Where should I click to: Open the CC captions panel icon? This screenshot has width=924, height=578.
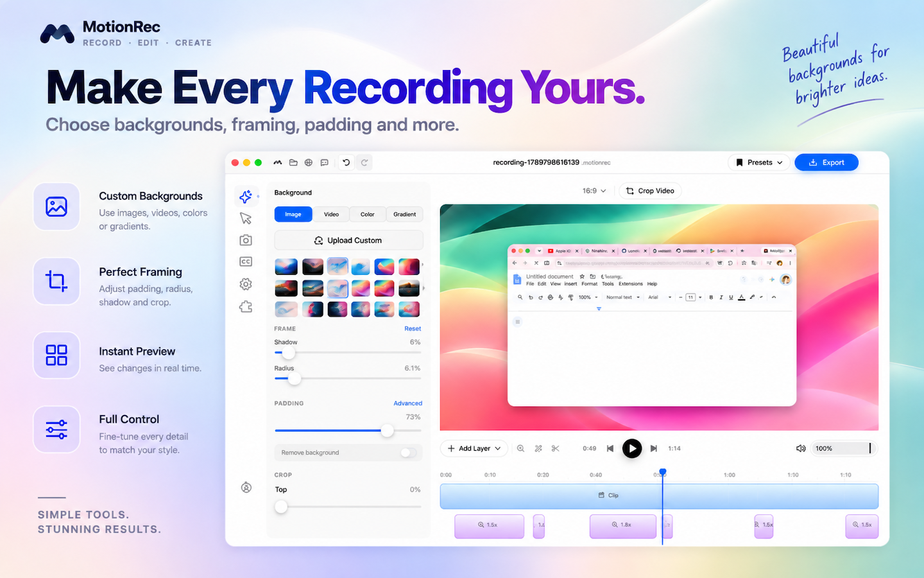coord(246,262)
